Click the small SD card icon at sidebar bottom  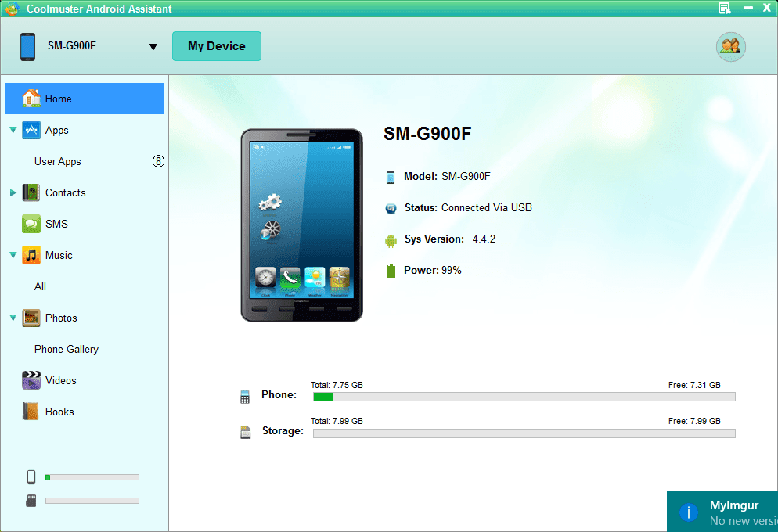[x=31, y=501]
